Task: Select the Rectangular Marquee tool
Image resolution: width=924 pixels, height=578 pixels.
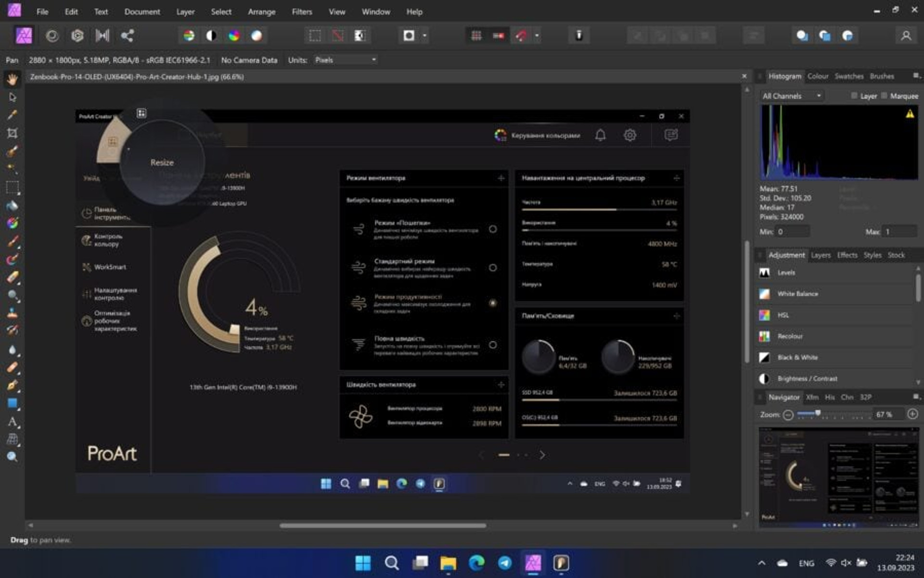Action: point(13,187)
